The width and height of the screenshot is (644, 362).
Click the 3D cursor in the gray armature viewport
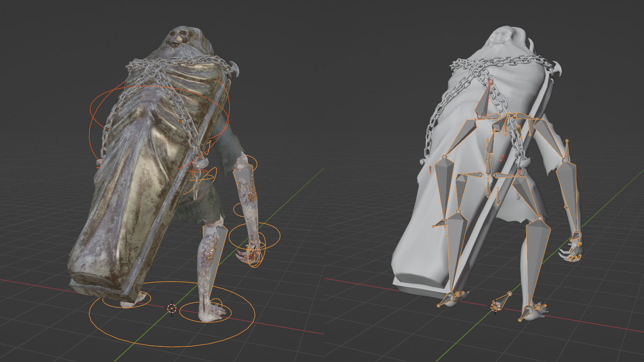point(495,307)
